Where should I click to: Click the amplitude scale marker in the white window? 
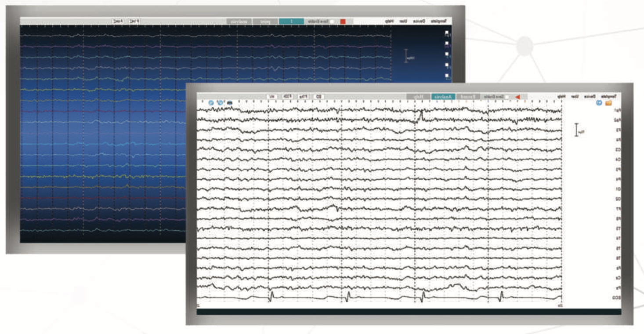coord(576,130)
